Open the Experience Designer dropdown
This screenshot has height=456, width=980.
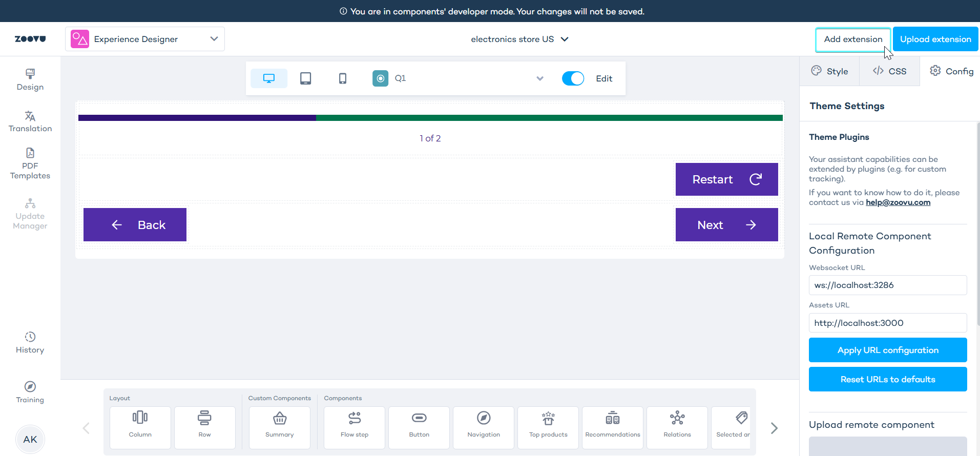pos(145,39)
